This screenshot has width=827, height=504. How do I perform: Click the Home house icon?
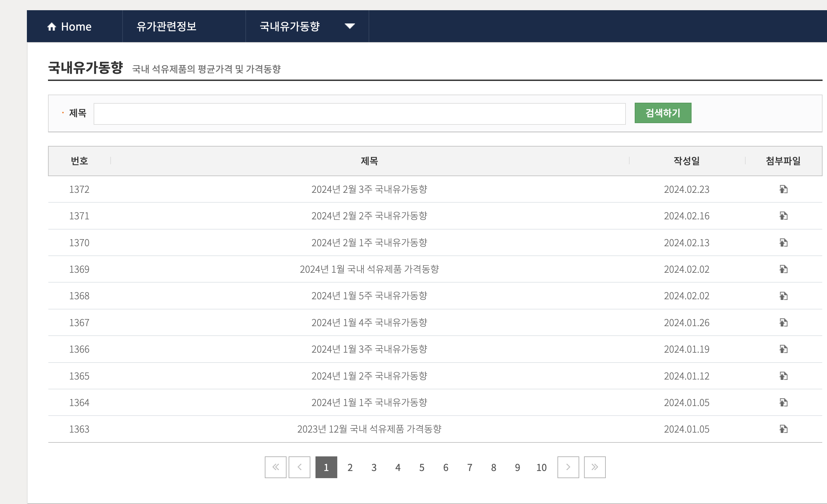point(52,27)
